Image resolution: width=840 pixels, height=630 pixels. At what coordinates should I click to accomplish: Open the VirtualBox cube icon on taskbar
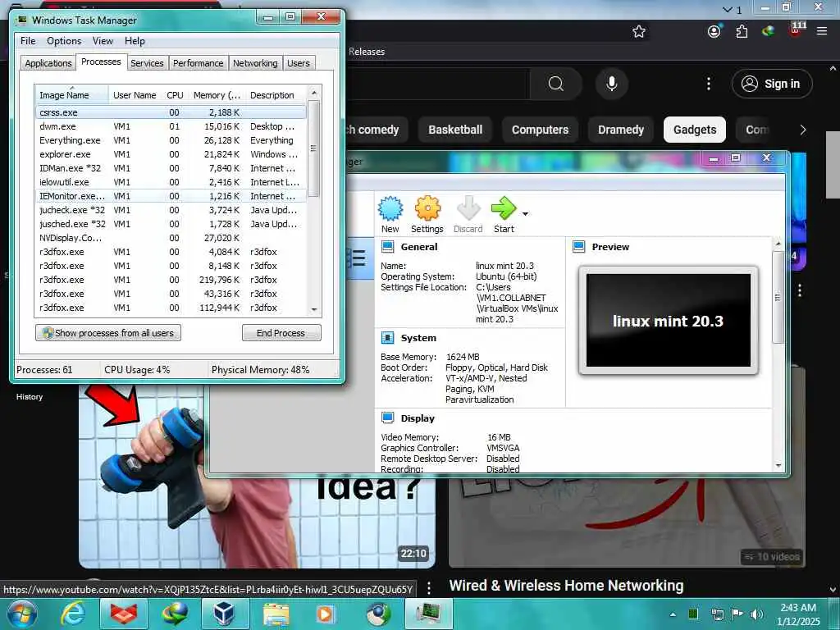(x=225, y=614)
